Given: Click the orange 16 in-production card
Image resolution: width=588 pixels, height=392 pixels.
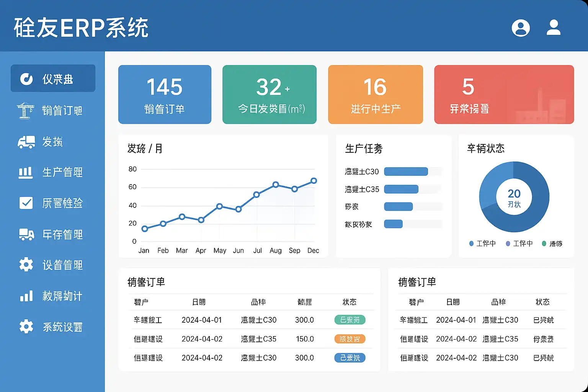Looking at the screenshot, I should 376,95.
